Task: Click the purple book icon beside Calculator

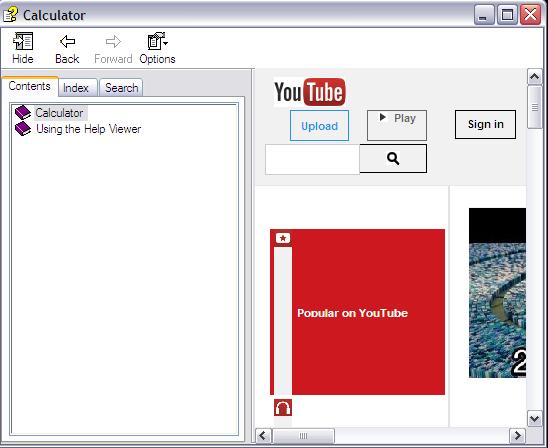Action: point(23,113)
